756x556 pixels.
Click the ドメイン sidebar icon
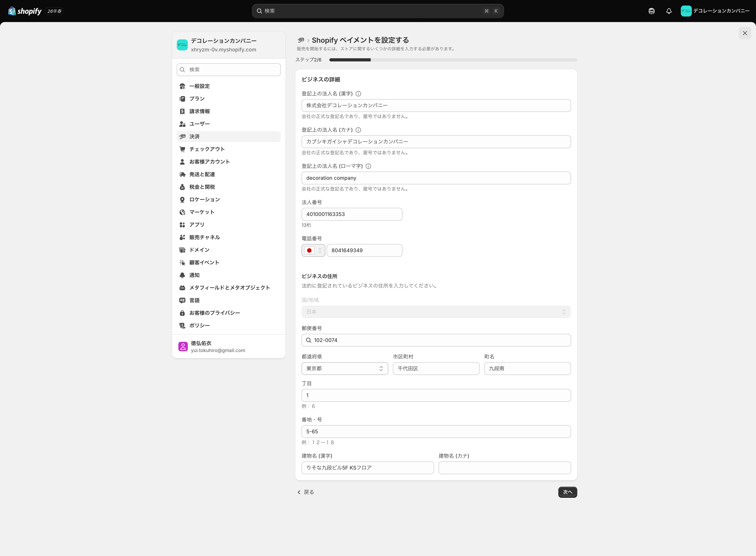[x=182, y=250]
